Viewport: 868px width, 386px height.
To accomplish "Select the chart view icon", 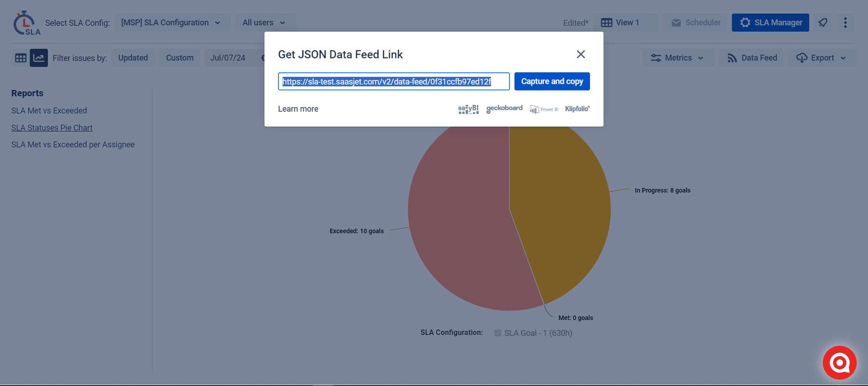I will coord(39,58).
